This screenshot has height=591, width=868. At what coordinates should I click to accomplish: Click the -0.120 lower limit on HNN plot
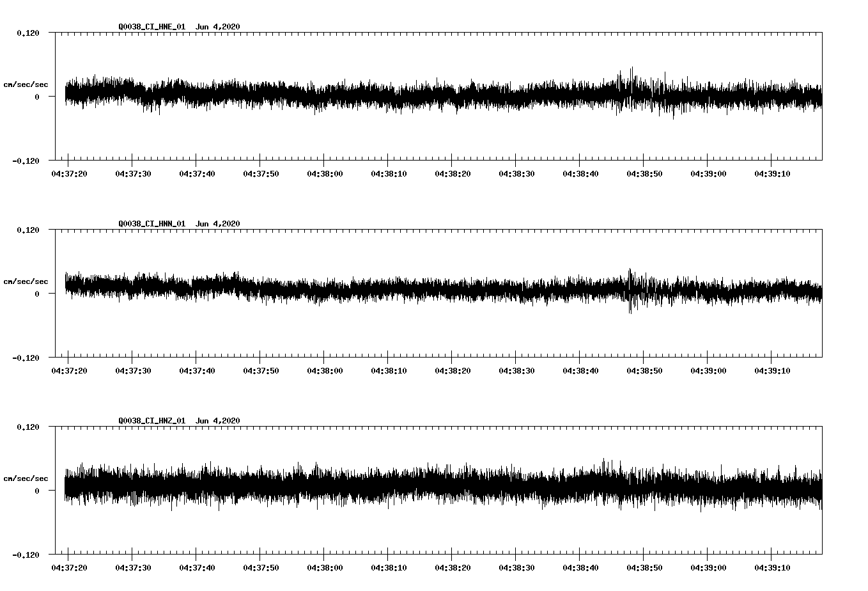[x=26, y=358]
